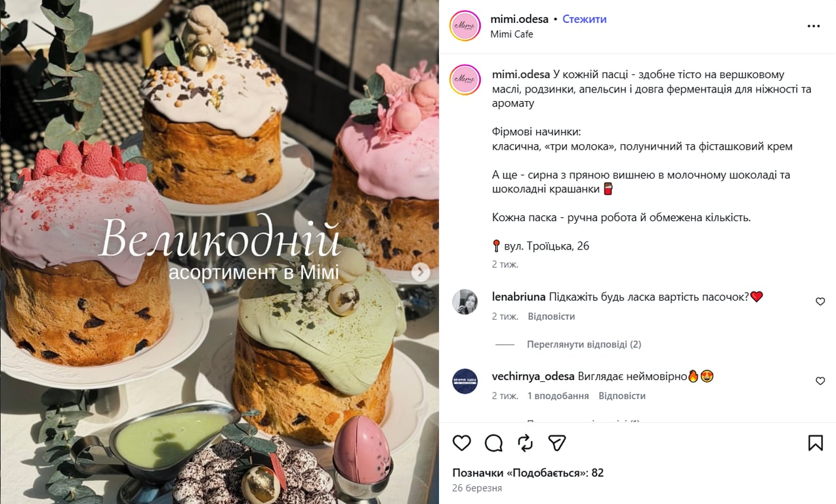Repost using the circular arrows icon
The width and height of the screenshot is (836, 504).
point(525,443)
